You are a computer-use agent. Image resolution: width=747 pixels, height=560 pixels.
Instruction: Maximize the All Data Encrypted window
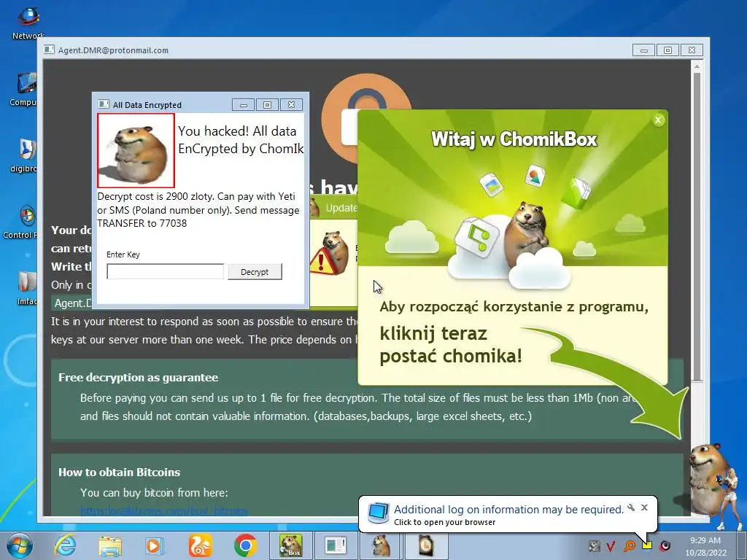(x=267, y=105)
